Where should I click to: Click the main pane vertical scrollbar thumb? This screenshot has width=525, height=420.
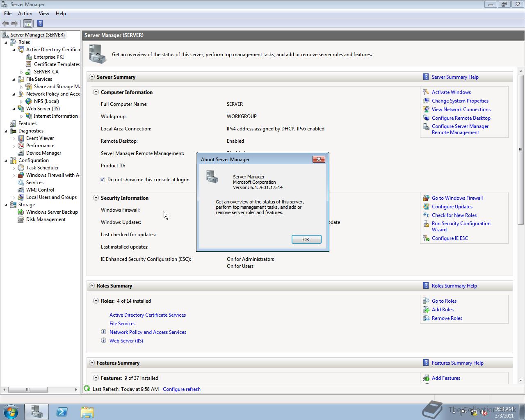(x=521, y=150)
